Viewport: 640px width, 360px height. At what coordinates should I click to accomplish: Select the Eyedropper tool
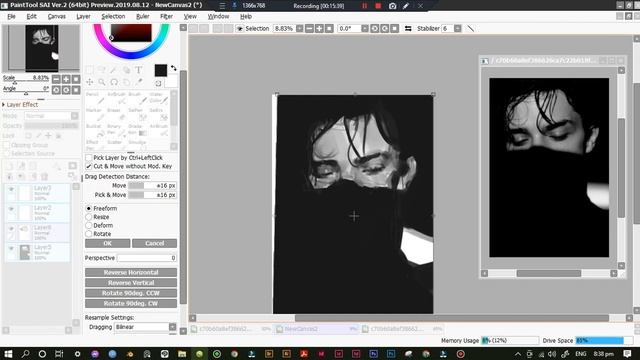(139, 82)
